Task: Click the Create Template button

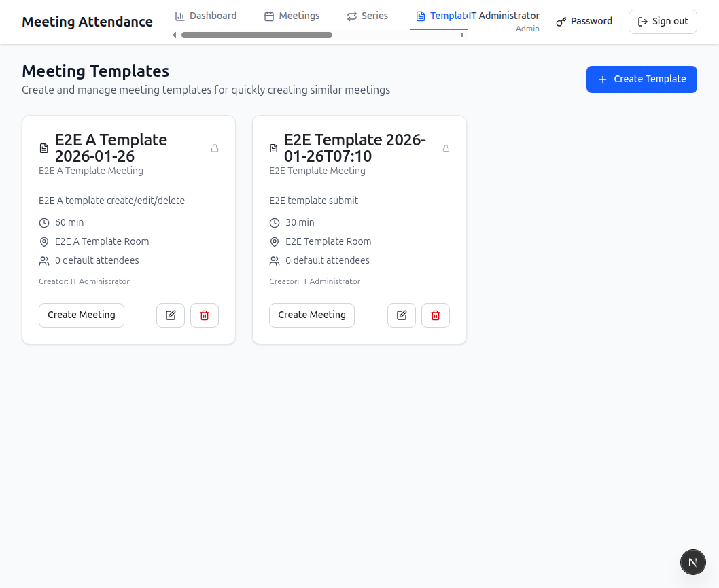Action: tap(642, 80)
